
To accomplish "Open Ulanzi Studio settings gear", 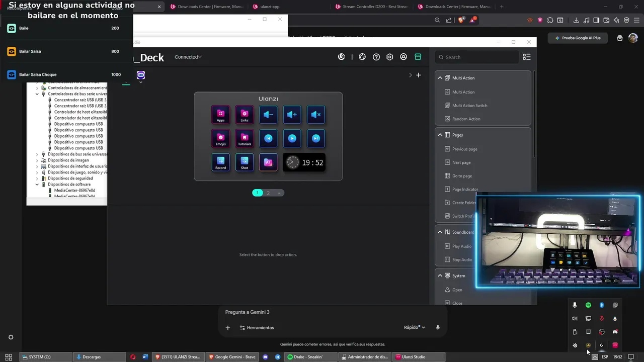I will click(389, 57).
